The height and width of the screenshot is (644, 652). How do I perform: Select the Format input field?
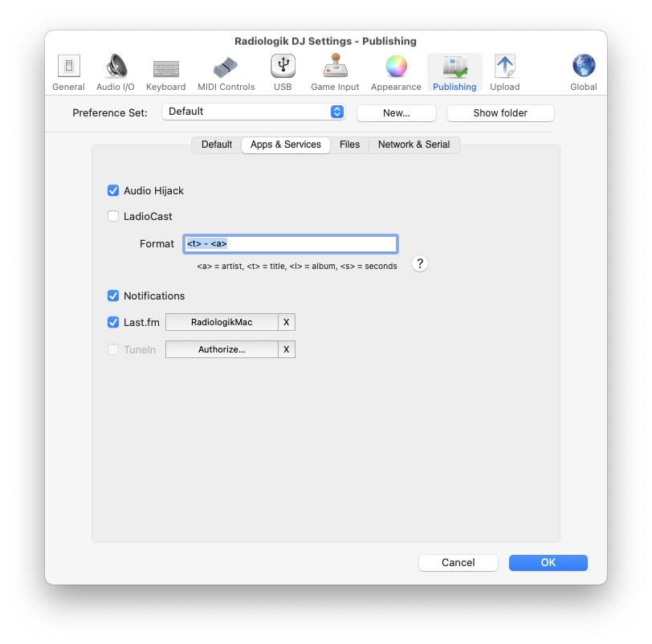[291, 243]
